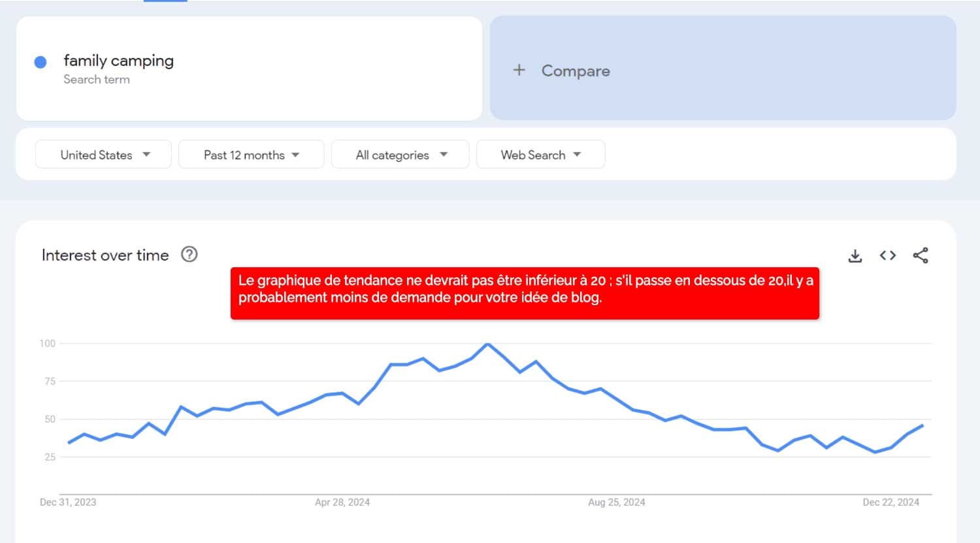Change the Web Search type dropdown
This screenshot has width=980, height=543.
(x=540, y=155)
